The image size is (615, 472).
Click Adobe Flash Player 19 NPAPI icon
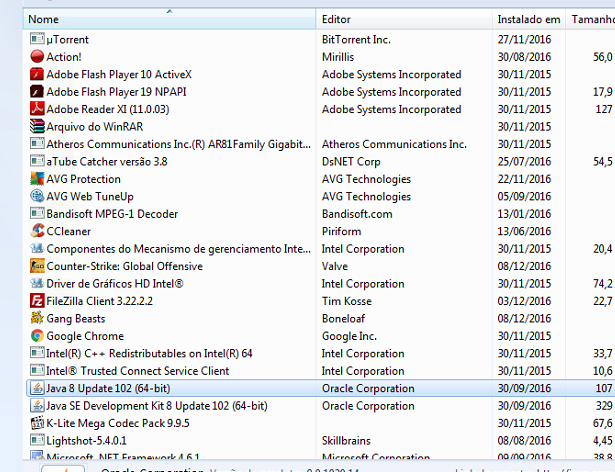coord(37,91)
